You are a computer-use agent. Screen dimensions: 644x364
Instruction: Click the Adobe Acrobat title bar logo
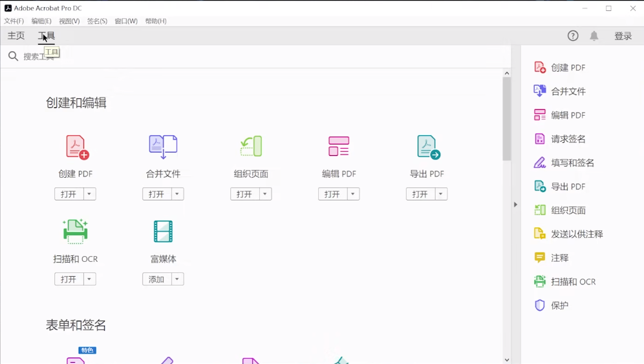(8, 8)
